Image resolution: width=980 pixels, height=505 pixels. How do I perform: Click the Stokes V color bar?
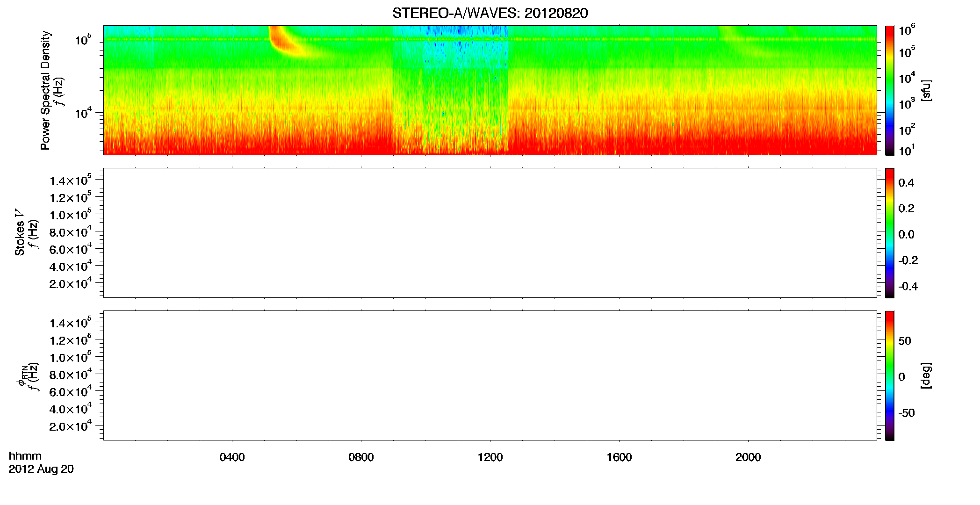click(890, 233)
